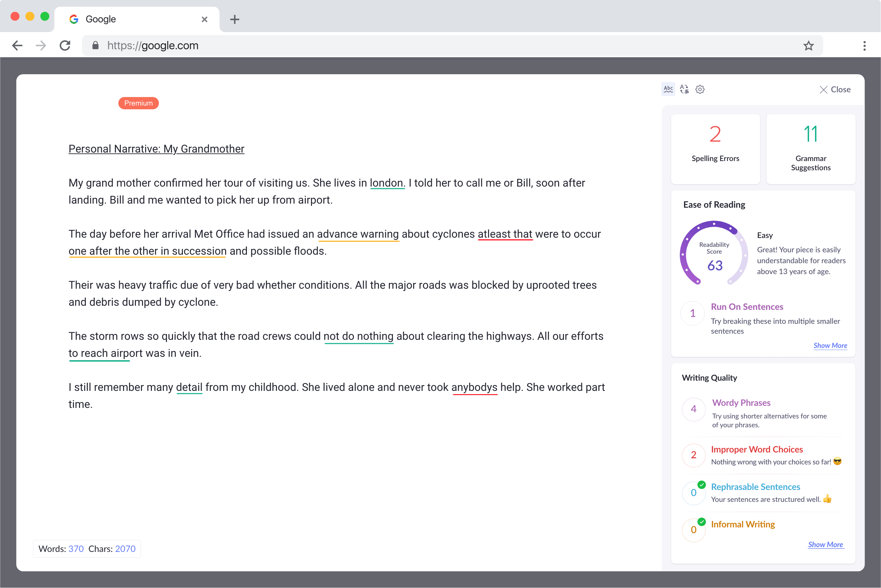This screenshot has width=881, height=588.
Task: Select the Abc spell-check icon
Action: tap(668, 89)
